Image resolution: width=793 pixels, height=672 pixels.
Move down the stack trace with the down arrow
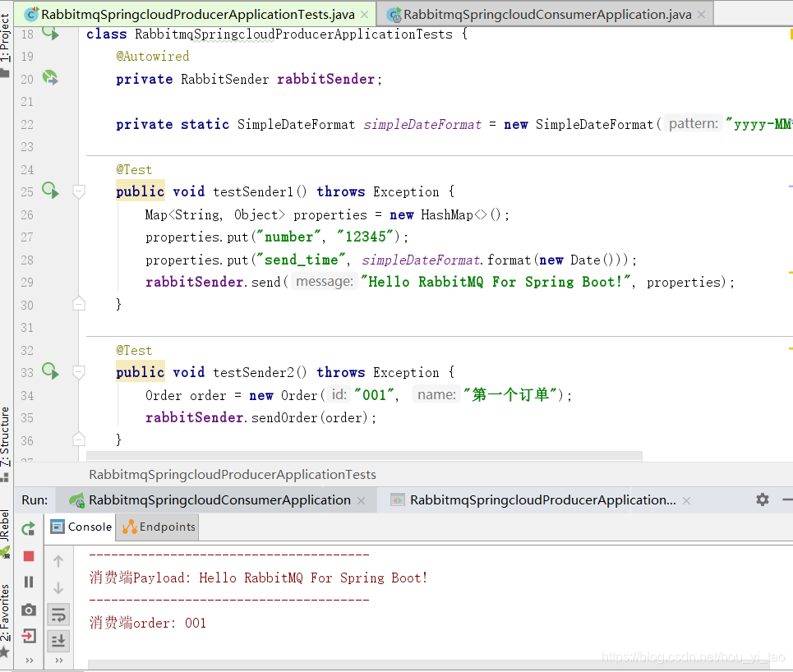58,588
